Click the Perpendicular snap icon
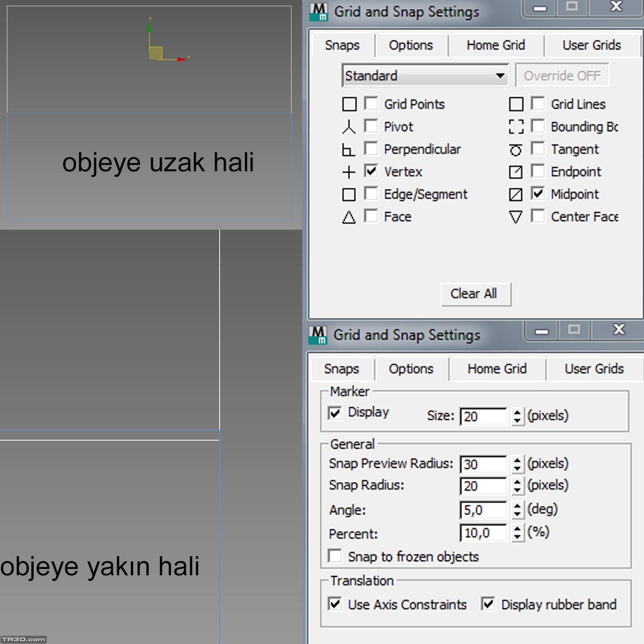Image resolution: width=644 pixels, height=644 pixels. 348,150
